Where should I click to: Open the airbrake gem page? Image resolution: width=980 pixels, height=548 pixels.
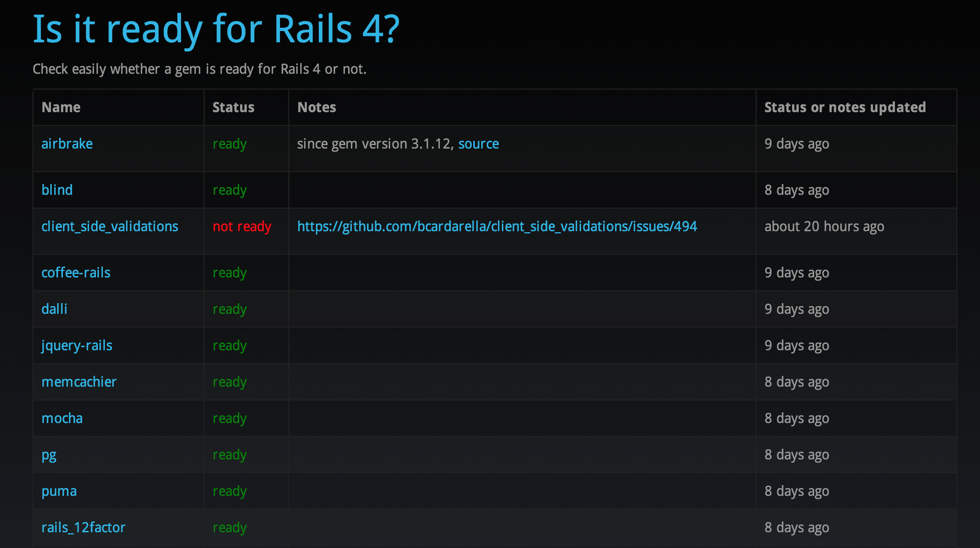67,144
